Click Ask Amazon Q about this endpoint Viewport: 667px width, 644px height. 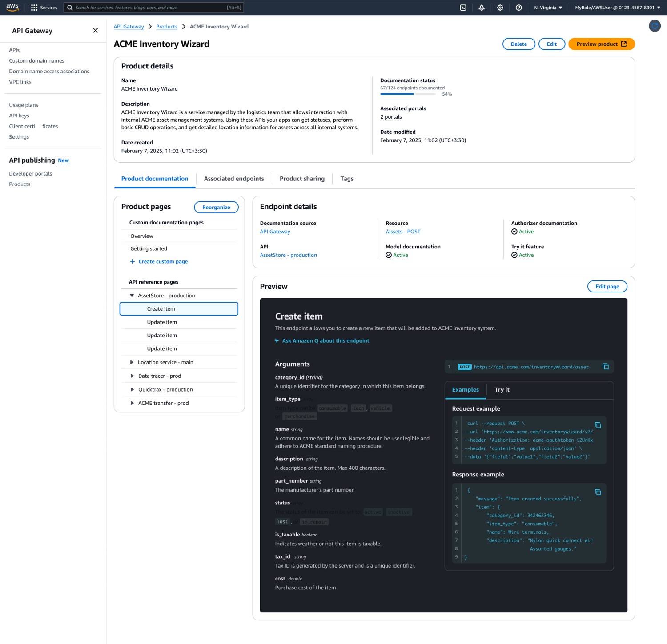325,341
